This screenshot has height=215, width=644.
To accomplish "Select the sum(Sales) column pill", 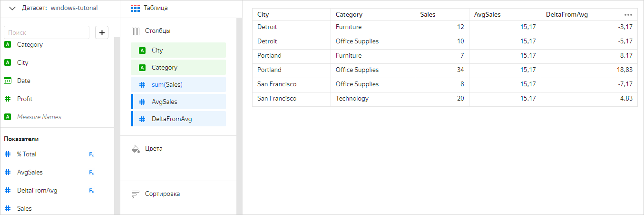I will coord(178,85).
